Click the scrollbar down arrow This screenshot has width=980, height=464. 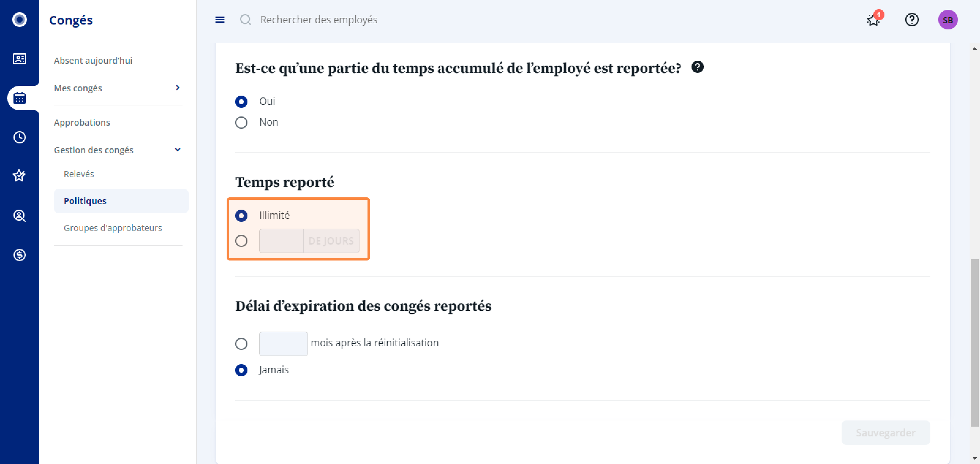pyautogui.click(x=974, y=458)
